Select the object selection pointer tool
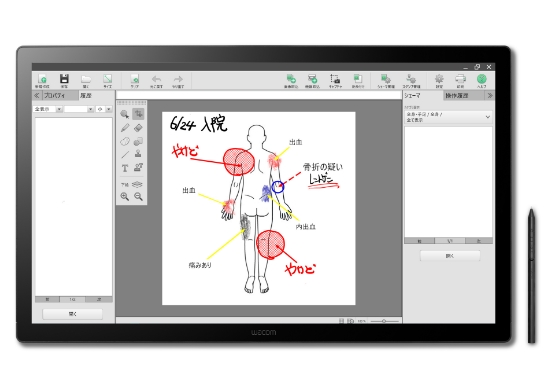Image resolution: width=550 pixels, height=380 pixels. coord(125,114)
